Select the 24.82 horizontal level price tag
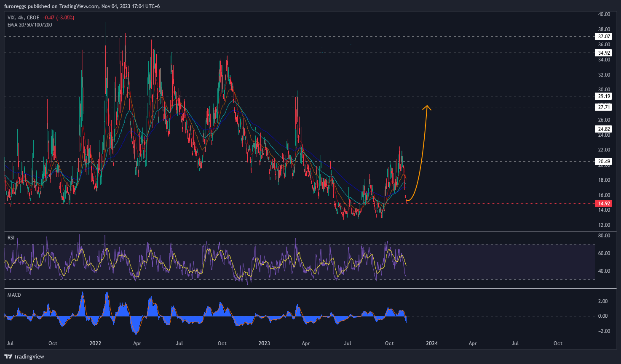 coord(604,129)
